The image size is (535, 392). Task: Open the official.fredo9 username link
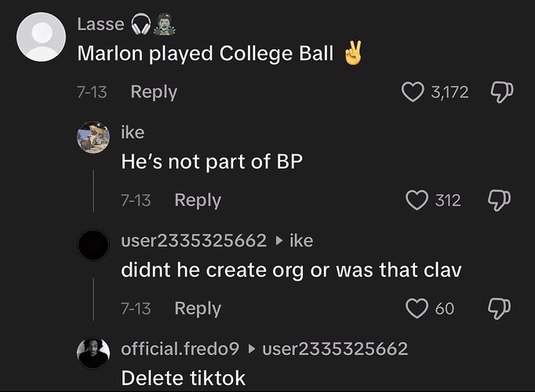(x=180, y=349)
